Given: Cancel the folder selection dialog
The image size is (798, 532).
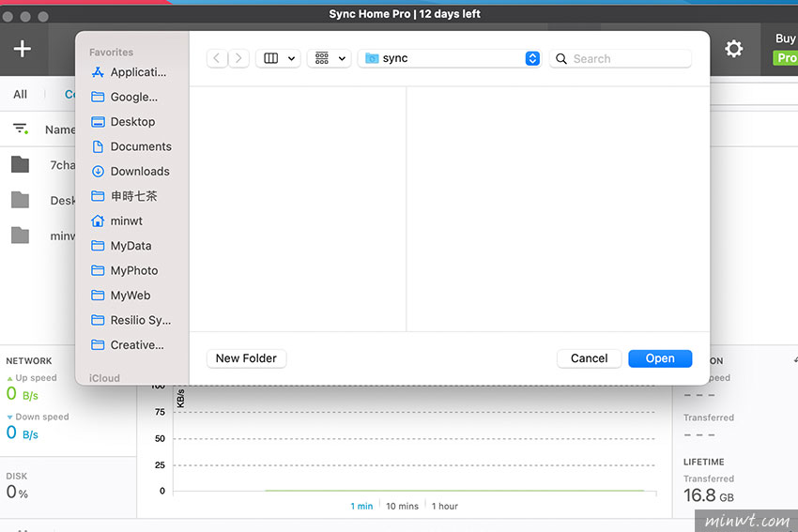Looking at the screenshot, I should pyautogui.click(x=589, y=358).
